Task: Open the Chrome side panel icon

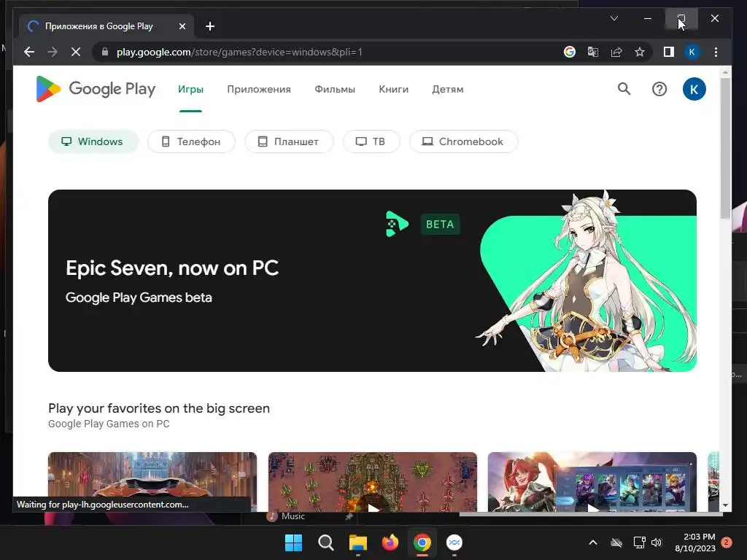Action: tap(669, 52)
